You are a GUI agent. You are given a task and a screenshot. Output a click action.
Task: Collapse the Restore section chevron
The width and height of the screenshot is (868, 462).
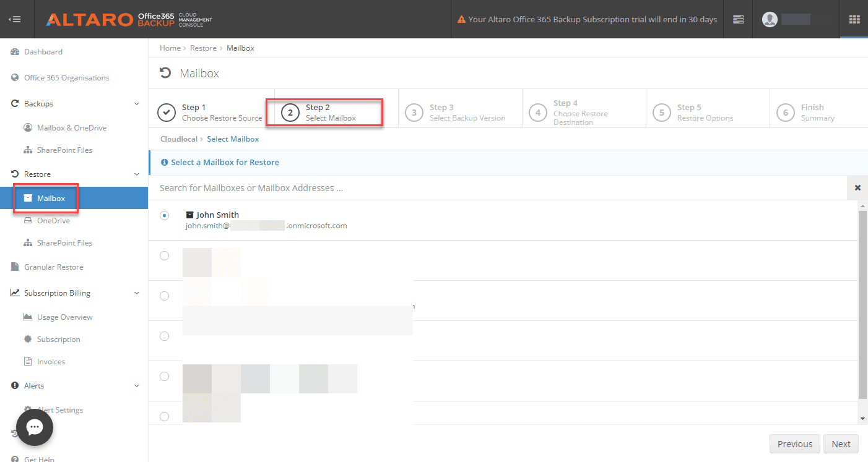[137, 174]
